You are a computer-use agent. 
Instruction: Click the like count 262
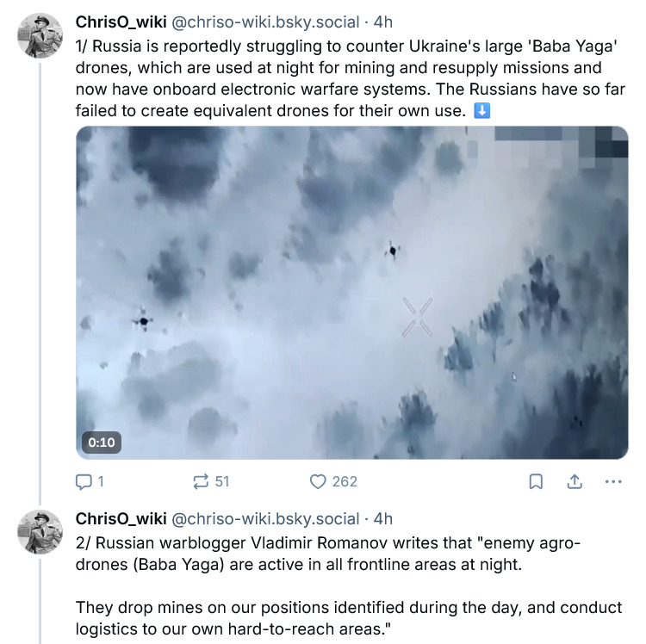(x=345, y=482)
